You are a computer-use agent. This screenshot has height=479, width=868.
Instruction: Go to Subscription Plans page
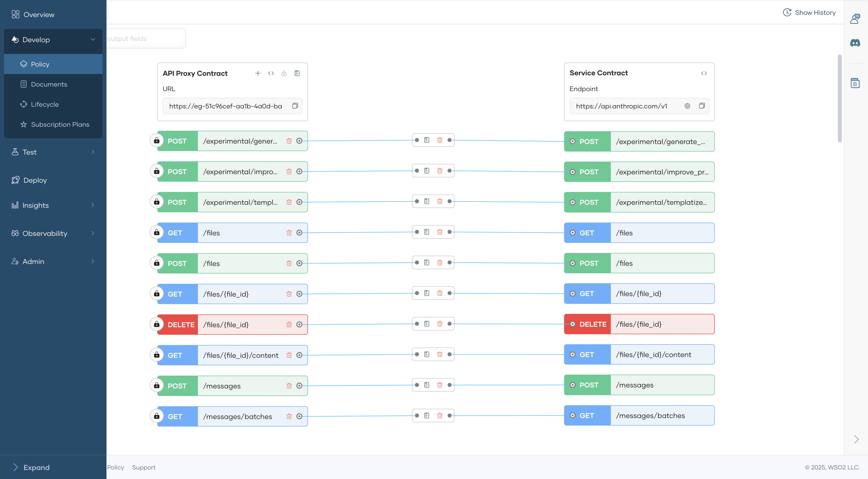click(x=60, y=124)
